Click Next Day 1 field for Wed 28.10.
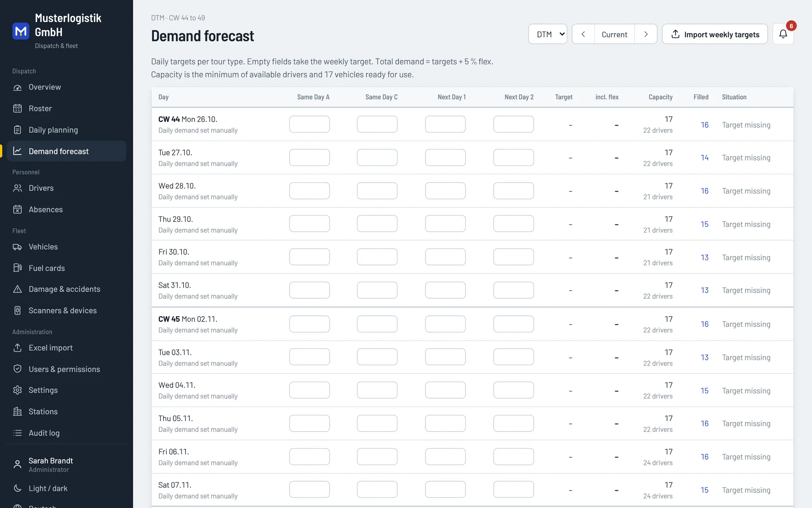This screenshot has width=812, height=508. point(445,191)
